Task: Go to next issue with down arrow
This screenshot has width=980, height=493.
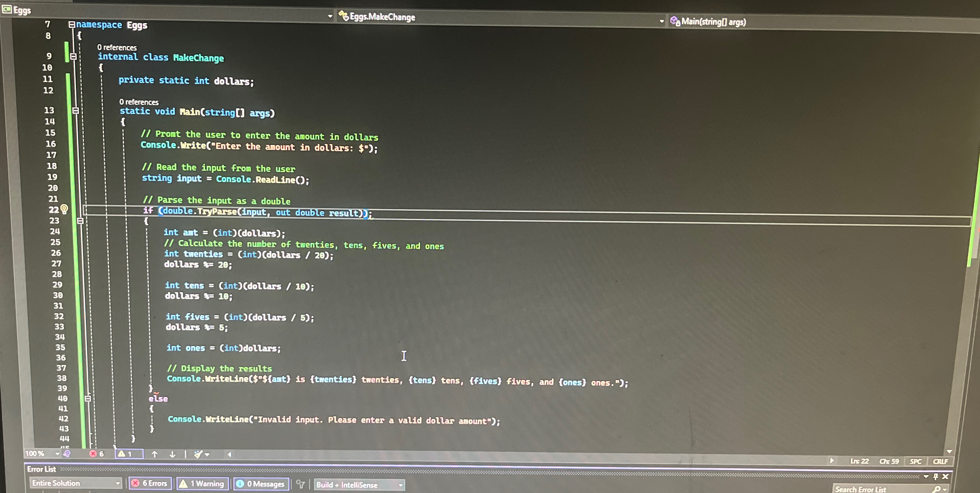Action: coord(172,454)
